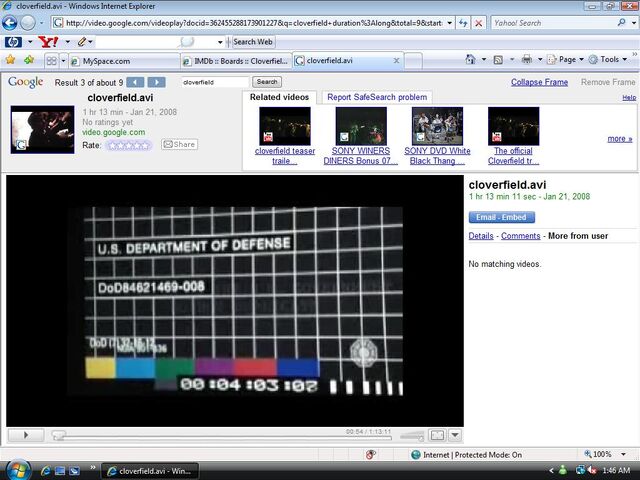Viewport: 640px width, 480px height.
Task: Click the Quick Tabs grid icon
Action: [51, 61]
